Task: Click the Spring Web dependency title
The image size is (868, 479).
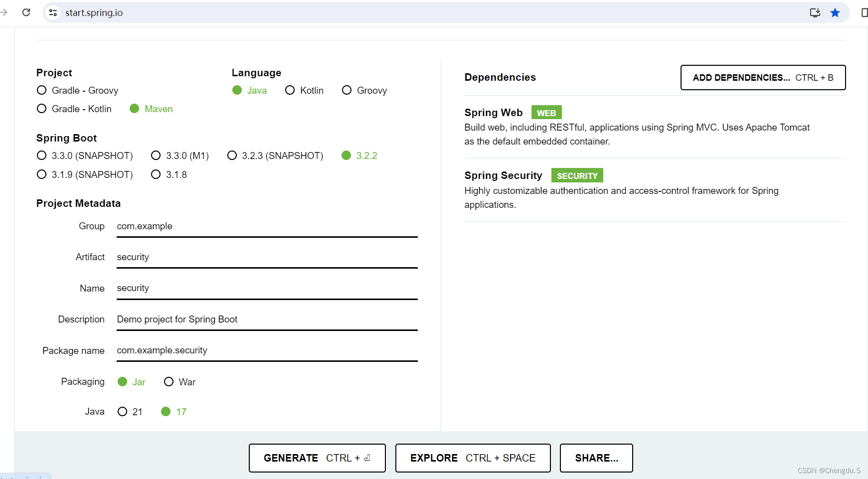Action: 494,113
